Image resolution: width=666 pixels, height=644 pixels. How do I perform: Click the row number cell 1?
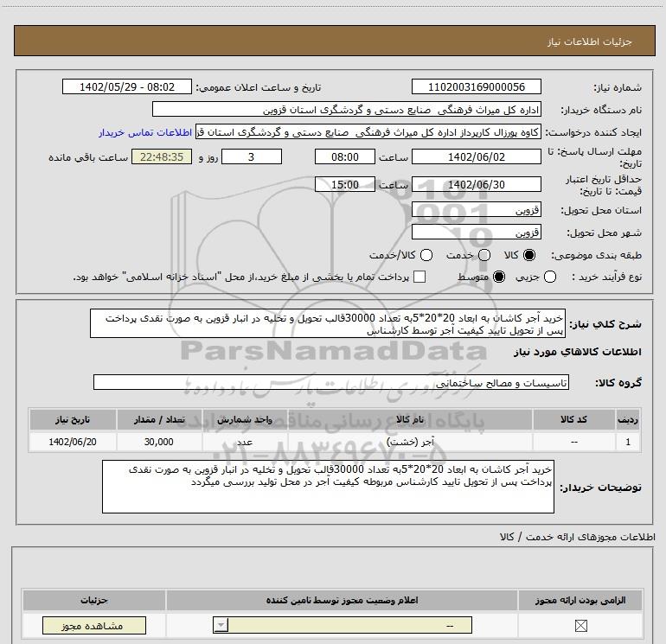(628, 442)
